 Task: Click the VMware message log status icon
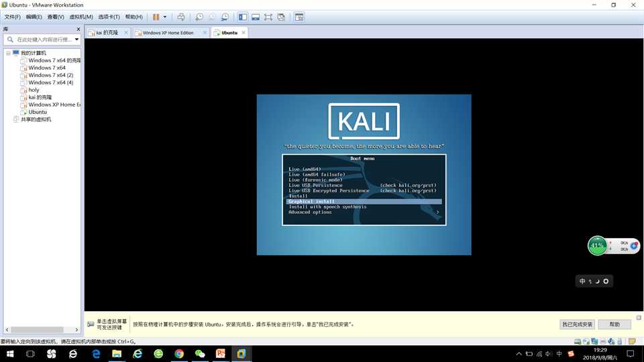(x=632, y=341)
